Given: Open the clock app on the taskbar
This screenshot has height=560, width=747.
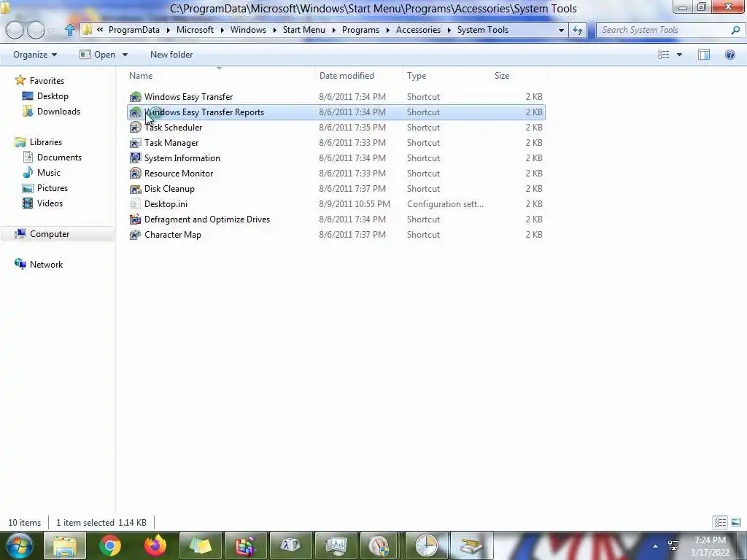Looking at the screenshot, I should tap(426, 545).
